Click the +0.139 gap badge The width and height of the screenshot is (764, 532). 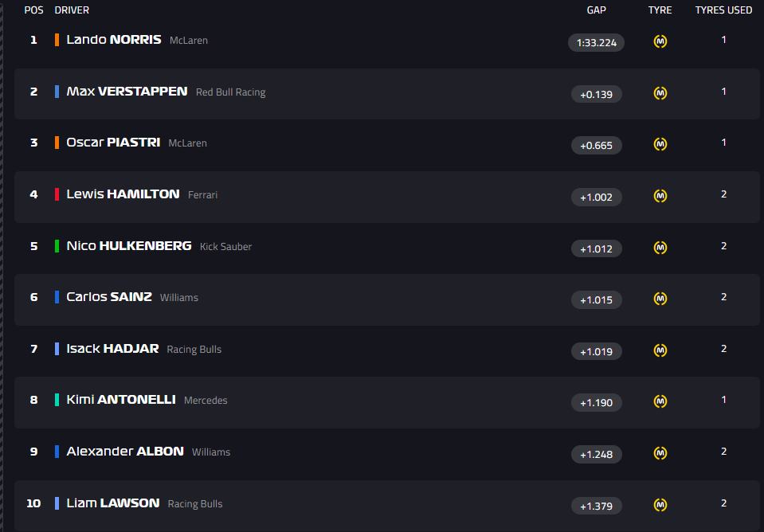tap(596, 94)
